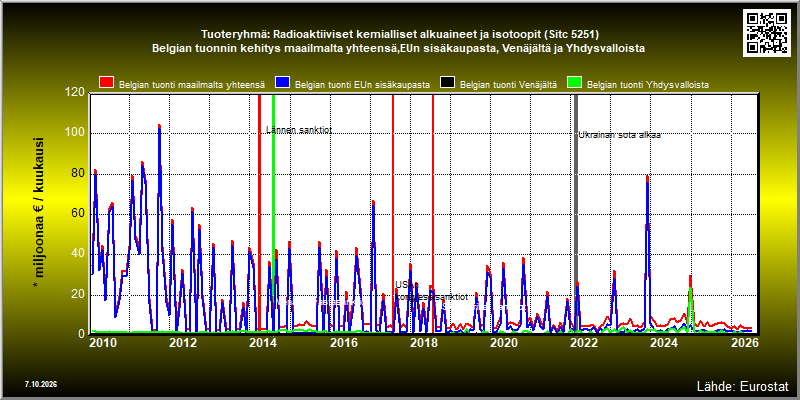Viewport: 800px width, 400px height.
Task: Click the chart title mentioning Sitc 5251
Action: coord(401,35)
